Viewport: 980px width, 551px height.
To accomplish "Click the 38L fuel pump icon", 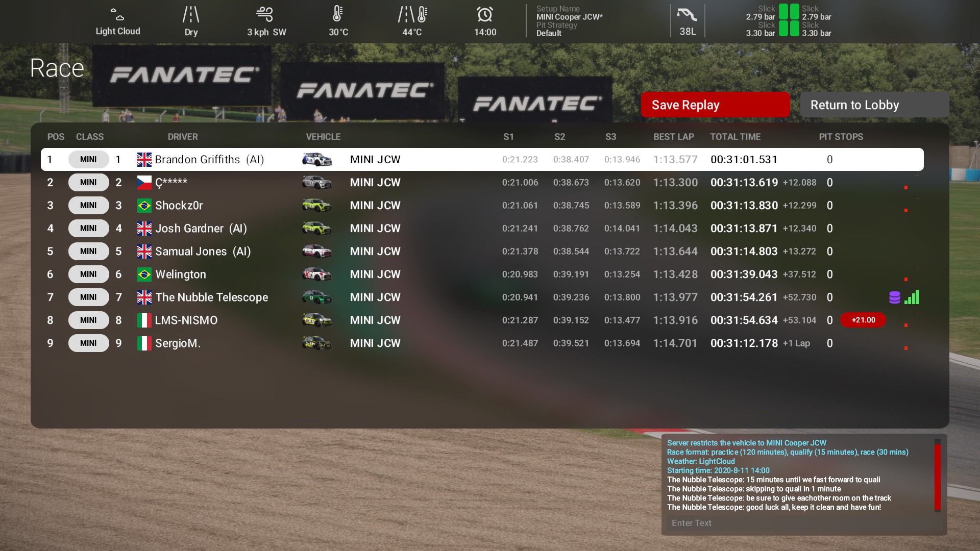I will [x=687, y=14].
